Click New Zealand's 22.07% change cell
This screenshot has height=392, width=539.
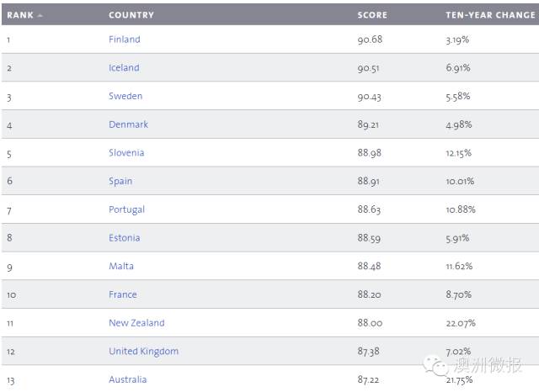(x=460, y=323)
